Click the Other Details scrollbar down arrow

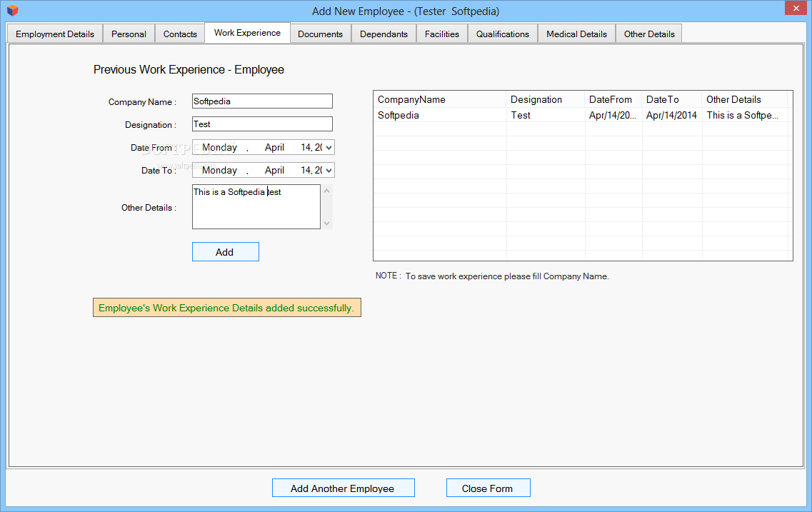tap(327, 223)
